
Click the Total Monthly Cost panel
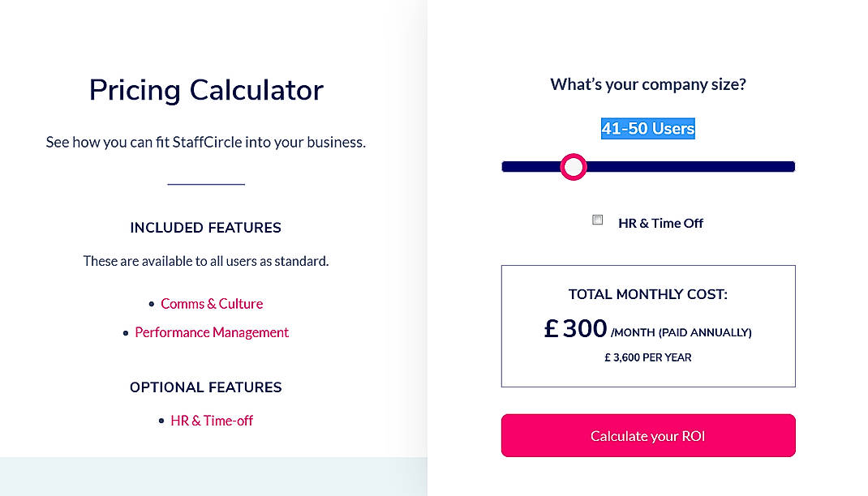647,325
